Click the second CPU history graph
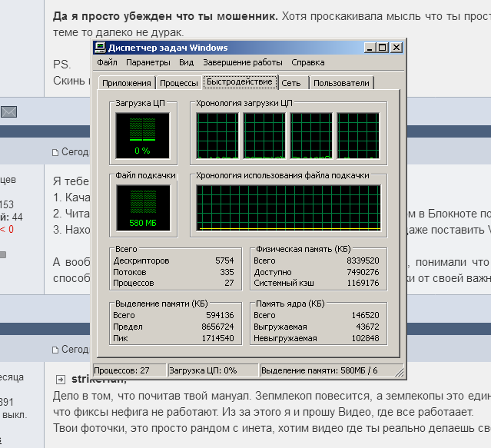Viewport: 491px width, 448px height. click(x=264, y=136)
